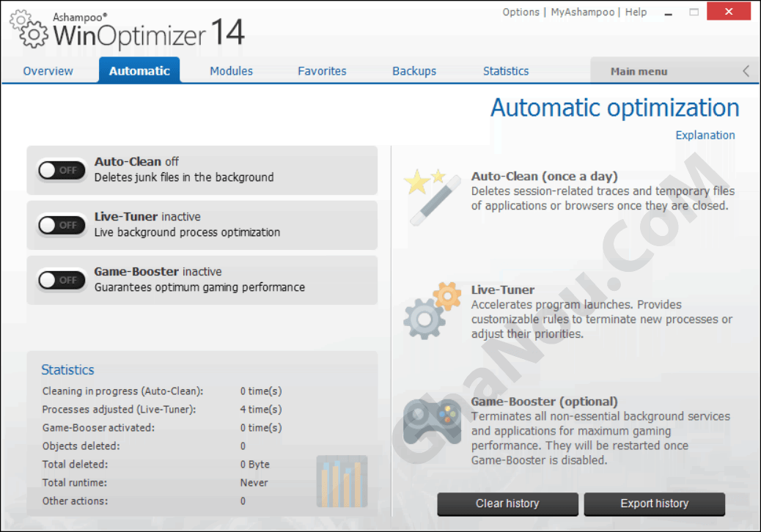
Task: Go to the Favorites tab
Action: coord(322,71)
